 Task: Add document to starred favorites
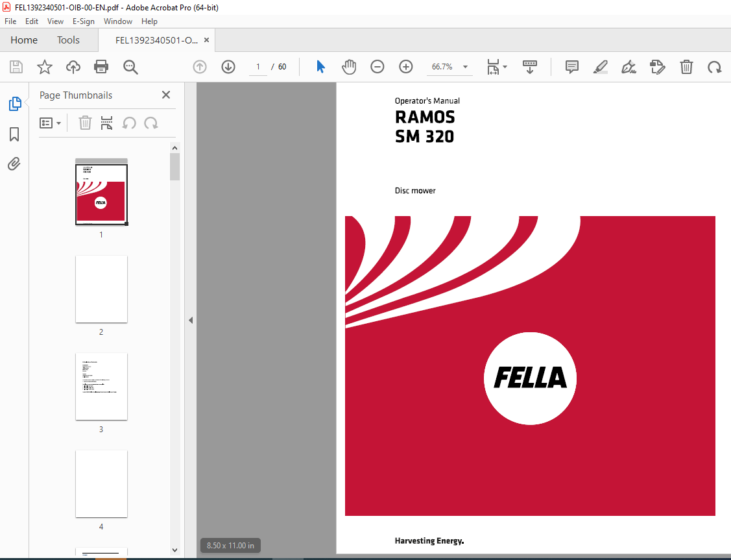[x=45, y=67]
